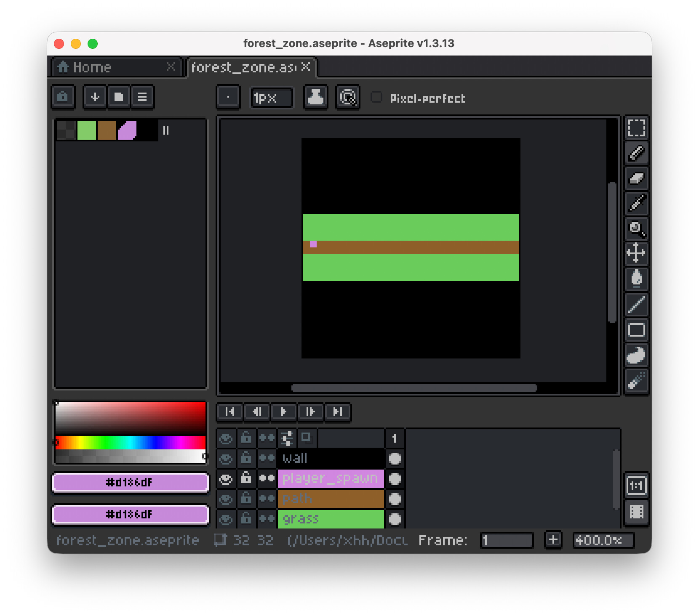Pick the Eyedropper tool
Screen dimensions: 699x616
click(x=636, y=204)
